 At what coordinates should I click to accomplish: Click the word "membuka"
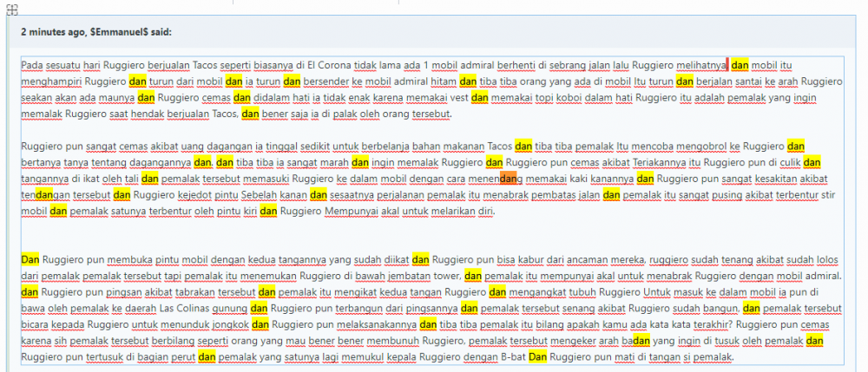point(126,259)
